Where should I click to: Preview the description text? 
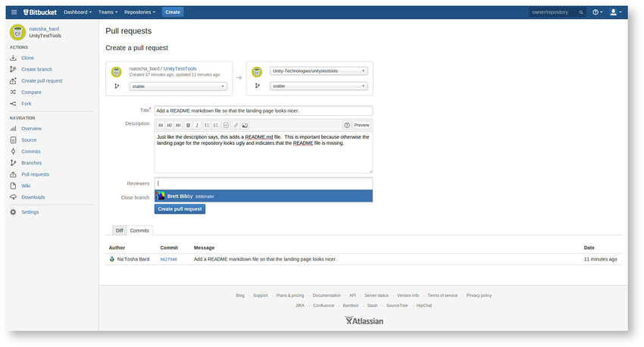(x=362, y=125)
